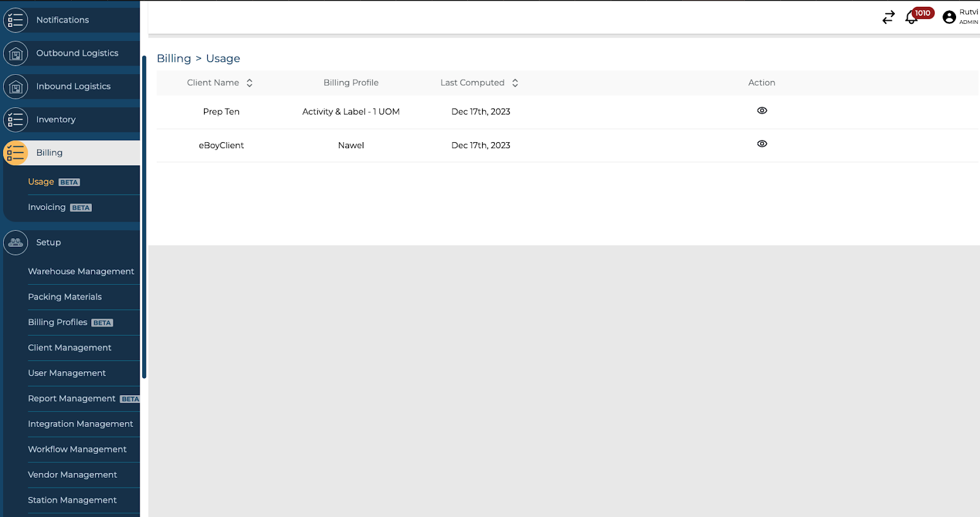Select Usage submenu item

pyautogui.click(x=41, y=182)
